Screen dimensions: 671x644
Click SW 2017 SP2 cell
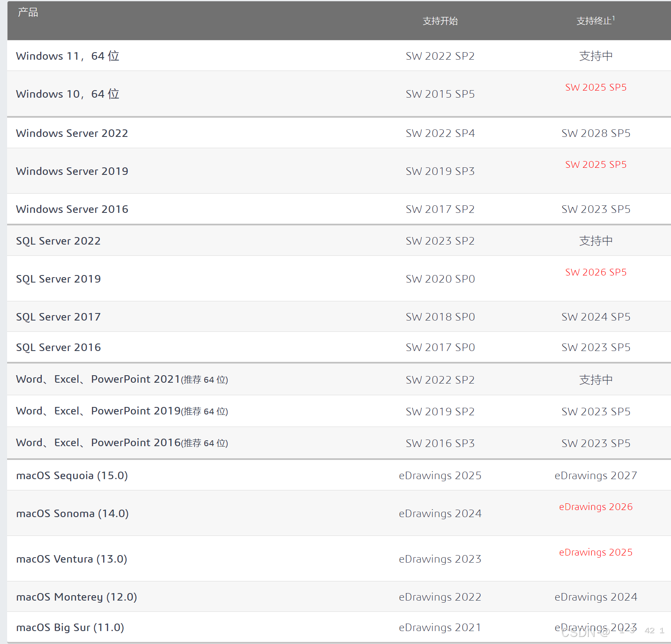[x=440, y=209]
